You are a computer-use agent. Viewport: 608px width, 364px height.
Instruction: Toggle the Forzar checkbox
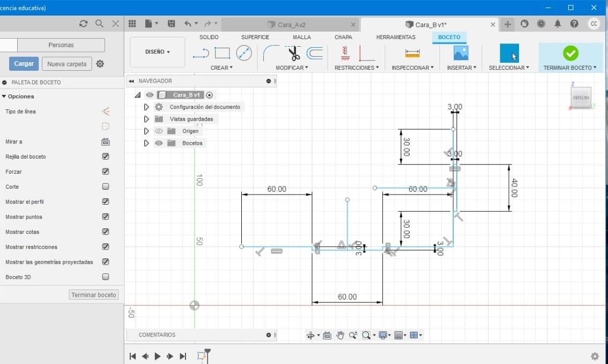point(106,172)
